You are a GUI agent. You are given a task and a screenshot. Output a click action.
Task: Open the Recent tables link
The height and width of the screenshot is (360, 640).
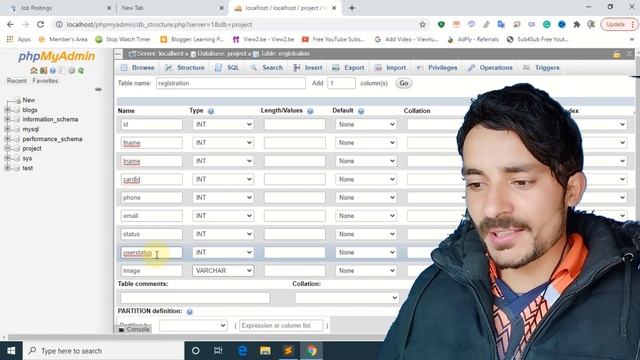(17, 81)
